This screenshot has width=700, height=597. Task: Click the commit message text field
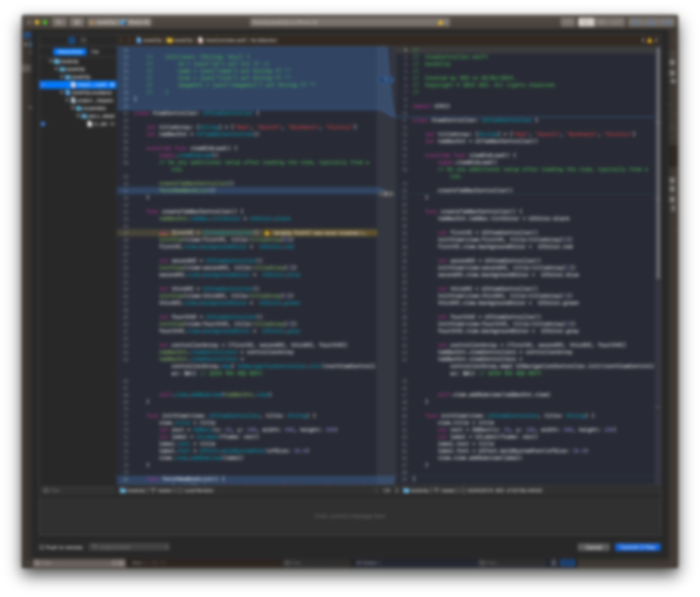(350, 516)
